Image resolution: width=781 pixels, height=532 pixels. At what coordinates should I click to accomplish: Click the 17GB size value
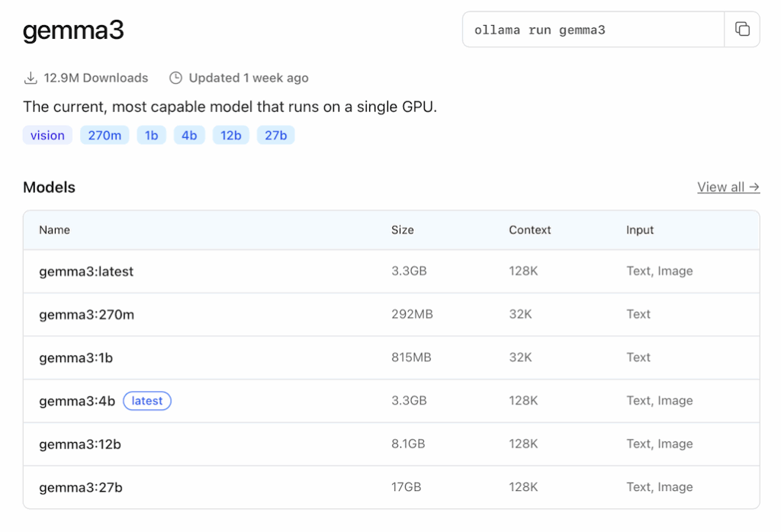tap(407, 487)
